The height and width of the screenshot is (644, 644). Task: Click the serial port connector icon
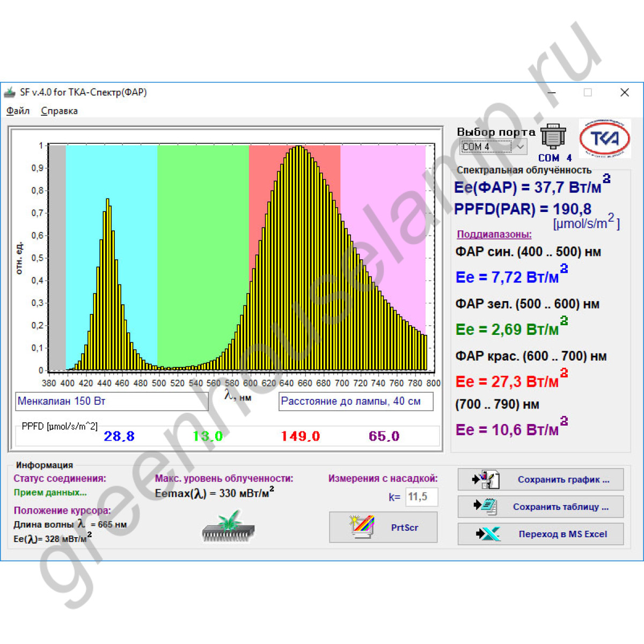[553, 137]
